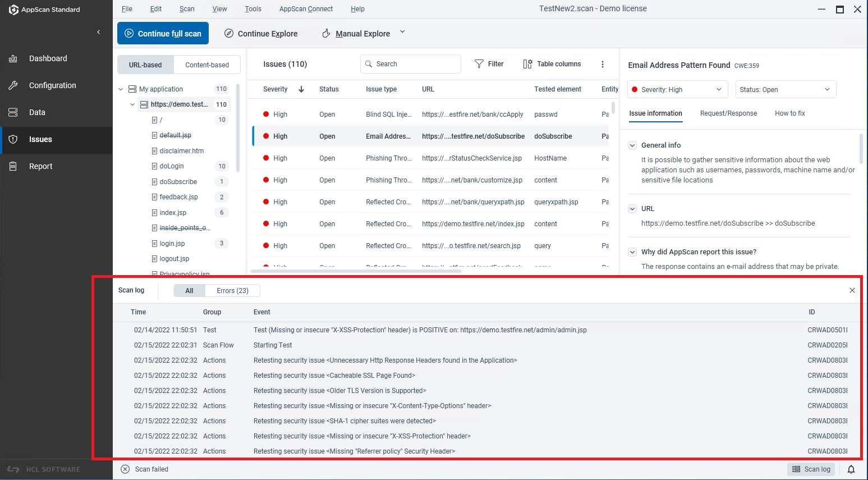Click the notifications bell icon
868x480 pixels.
[851, 469]
